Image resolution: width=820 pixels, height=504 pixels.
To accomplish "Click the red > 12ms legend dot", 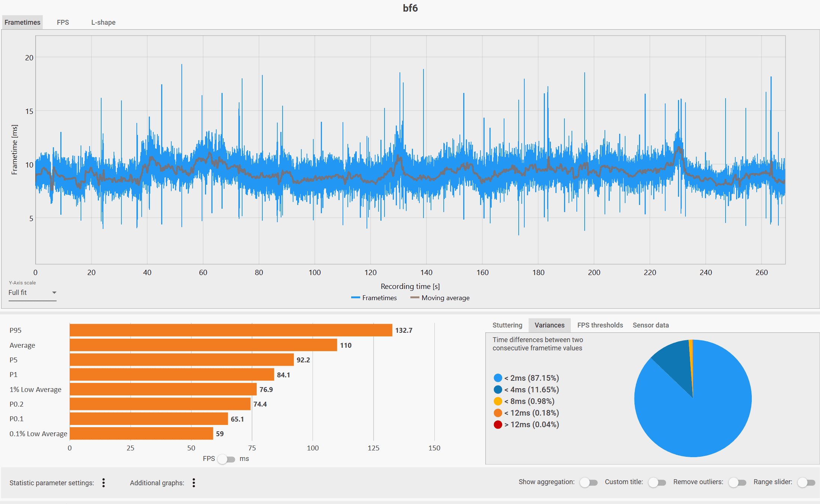I will 498,424.
